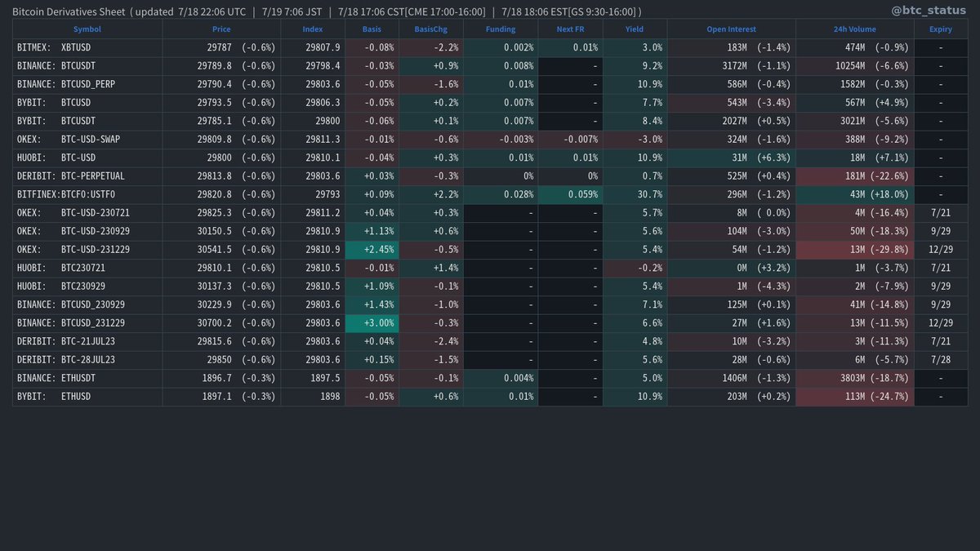The width and height of the screenshot is (980, 551).
Task: Click the Next FR column header
Action: coord(570,29)
